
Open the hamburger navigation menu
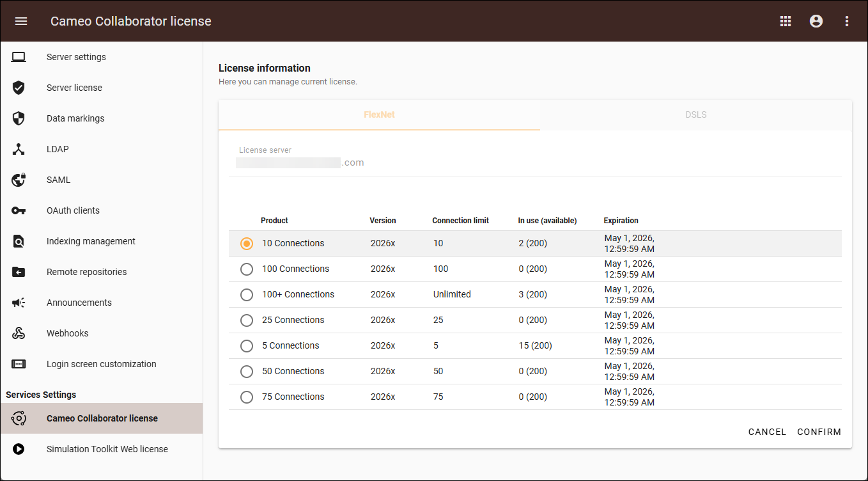point(21,21)
